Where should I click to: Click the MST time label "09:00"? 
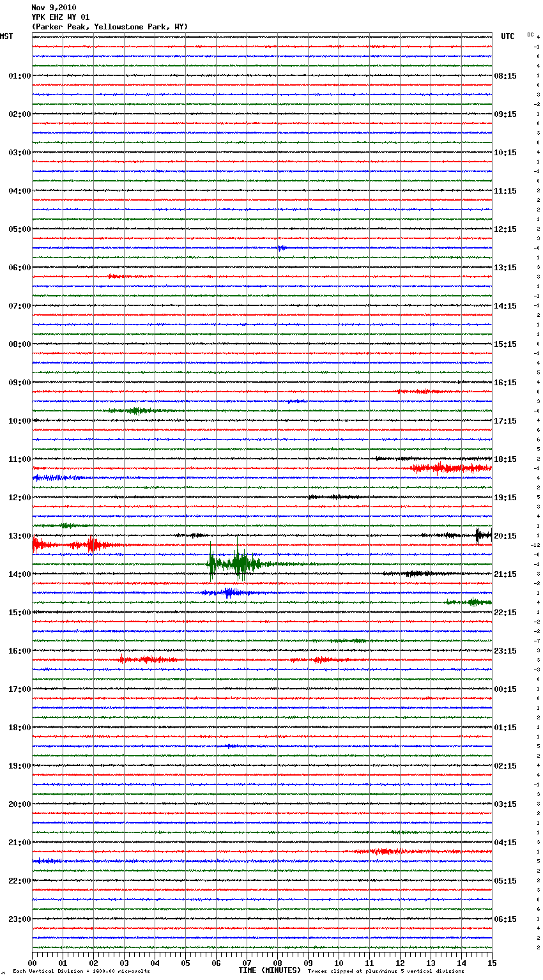pyautogui.click(x=20, y=383)
